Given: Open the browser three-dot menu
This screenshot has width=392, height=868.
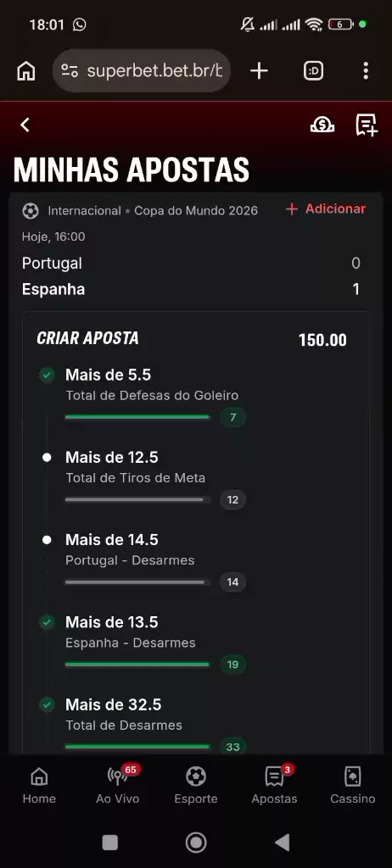Looking at the screenshot, I should [366, 71].
